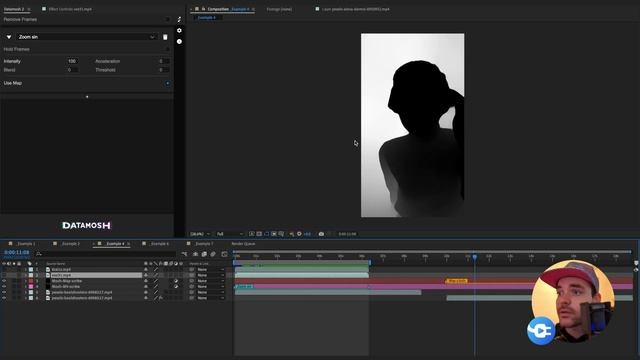
Task: Open the Render Queue tab
Action: click(243, 244)
